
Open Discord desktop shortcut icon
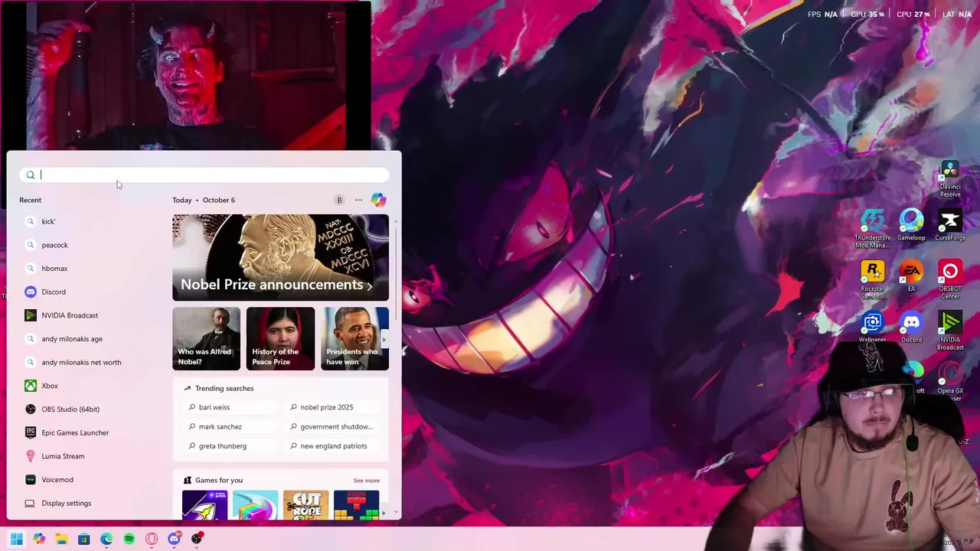point(911,328)
